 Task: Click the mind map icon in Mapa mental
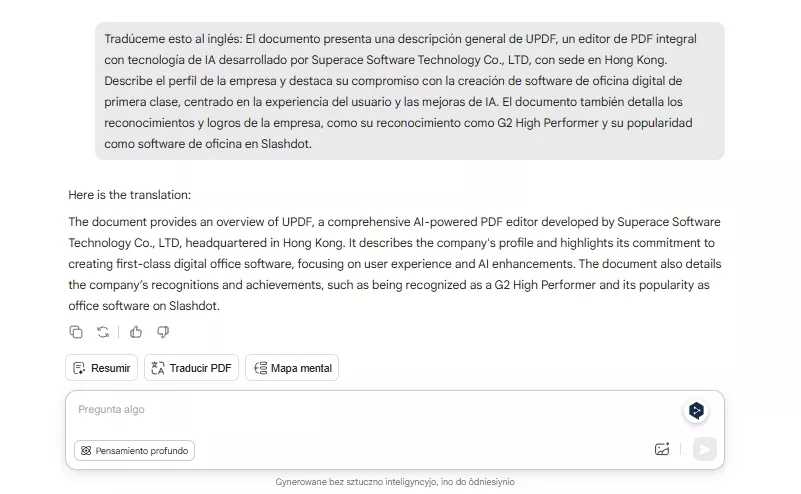coord(261,368)
